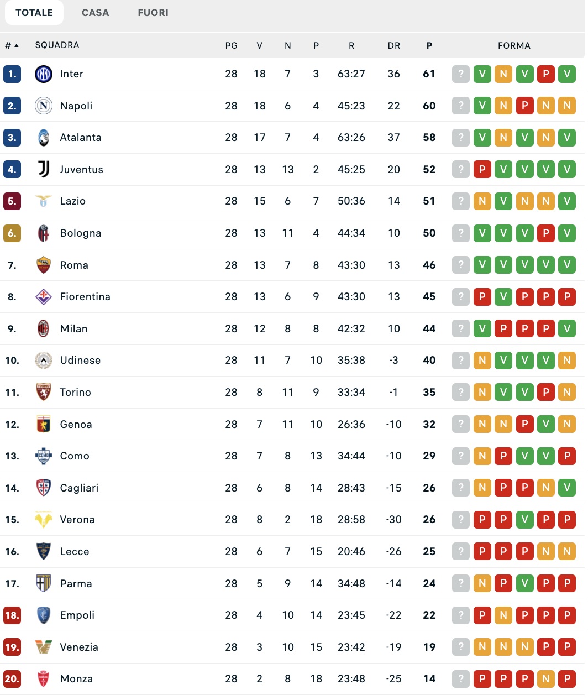The width and height of the screenshot is (588, 700).
Task: Click the Milan club crest
Action: 44,329
